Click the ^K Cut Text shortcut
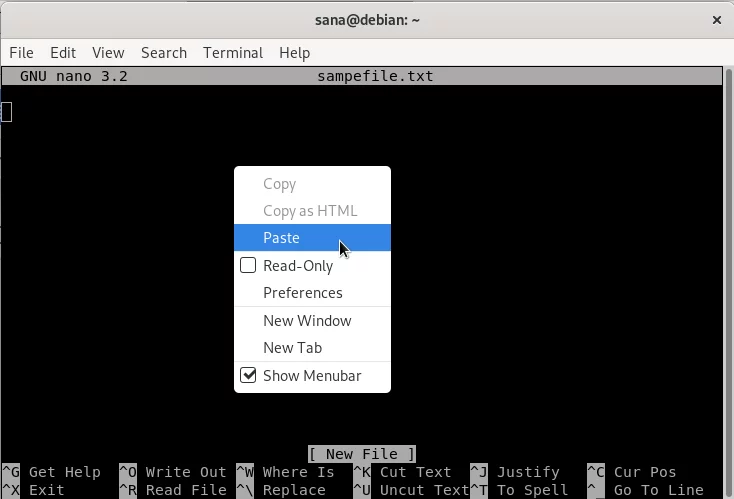The image size is (734, 499). click(x=403, y=472)
